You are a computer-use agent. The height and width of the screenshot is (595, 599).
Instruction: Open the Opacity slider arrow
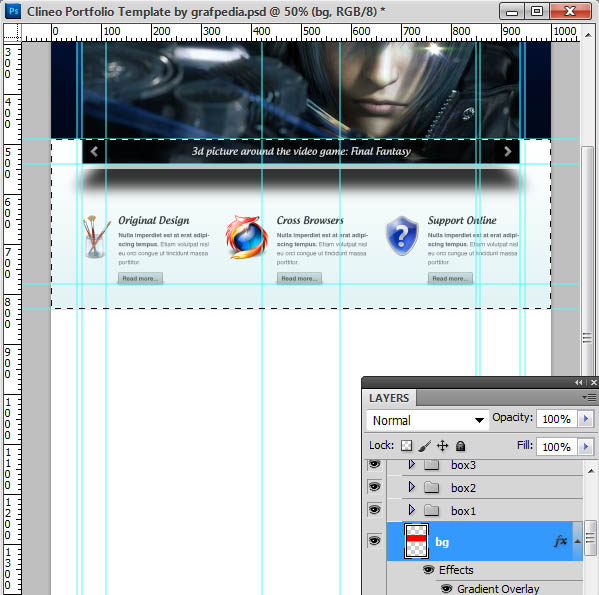tap(586, 419)
